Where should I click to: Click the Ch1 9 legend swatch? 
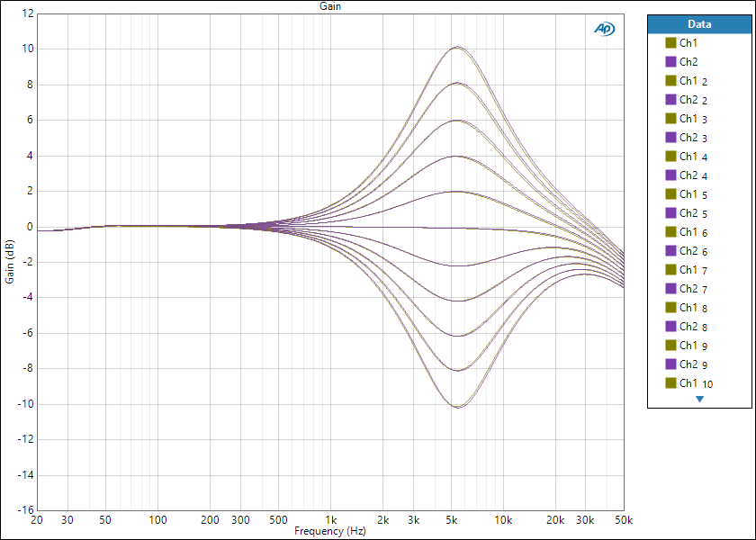670,346
